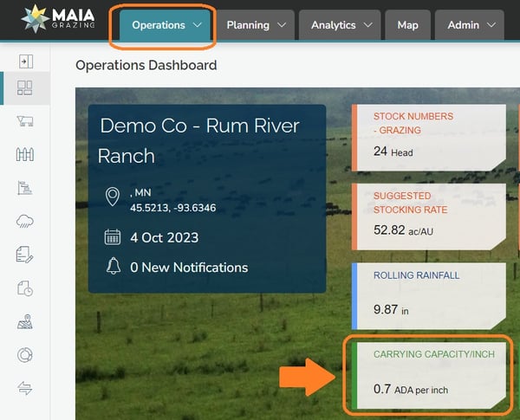Open the rainfall cloud icon in sidebar
Image resolution: width=520 pixels, height=420 pixels.
(x=25, y=222)
